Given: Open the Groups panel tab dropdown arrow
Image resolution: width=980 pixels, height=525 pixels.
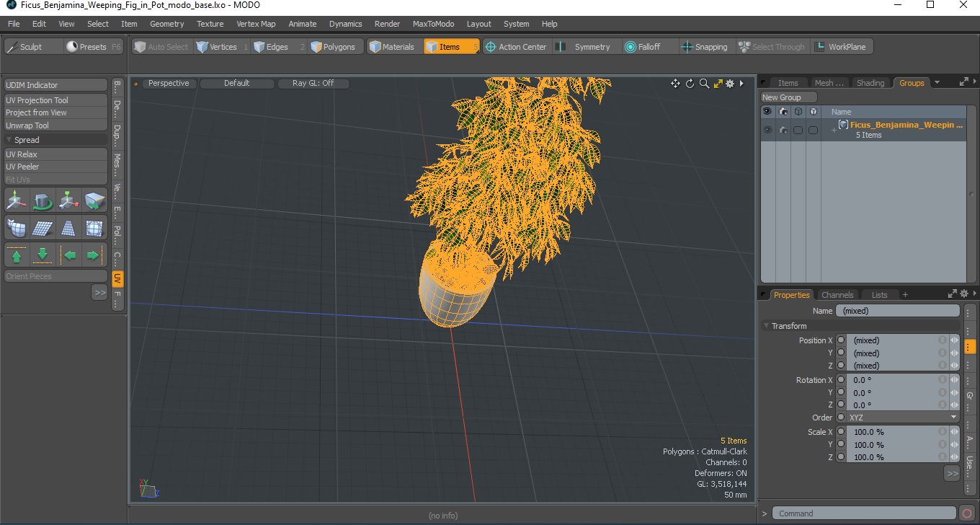Looking at the screenshot, I should point(937,82).
